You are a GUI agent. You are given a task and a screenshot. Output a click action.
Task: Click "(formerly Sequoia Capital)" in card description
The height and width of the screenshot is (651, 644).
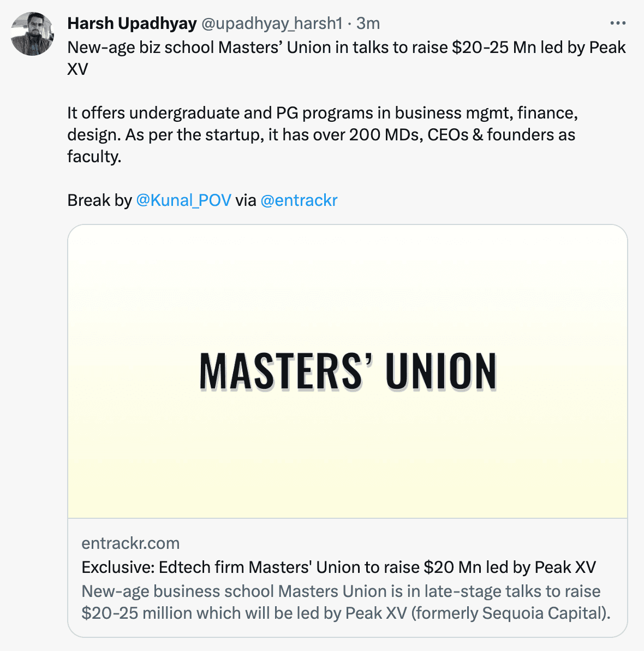click(511, 613)
